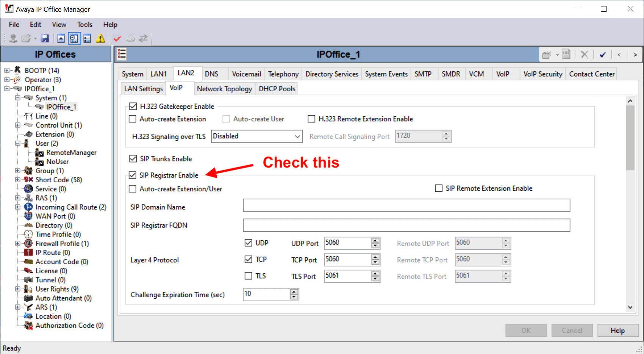Viewport: 644px width, 354px height.
Task: Click the OK button
Action: tap(526, 331)
